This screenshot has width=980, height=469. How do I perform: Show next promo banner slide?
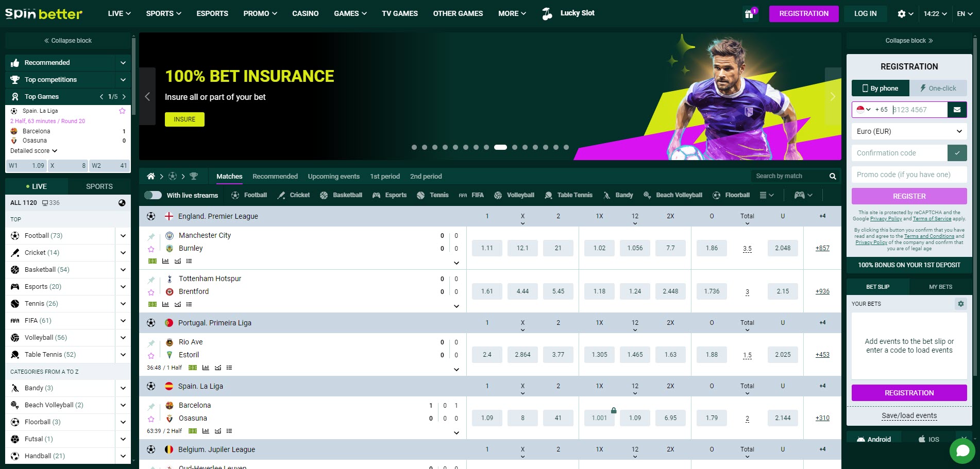pos(833,96)
